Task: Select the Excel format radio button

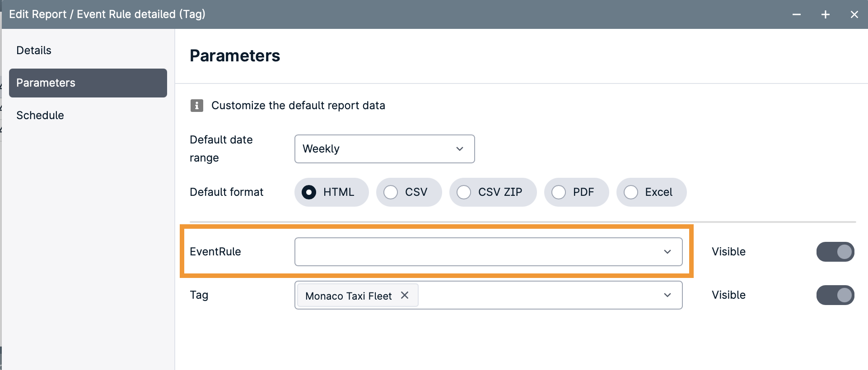Action: [631, 192]
